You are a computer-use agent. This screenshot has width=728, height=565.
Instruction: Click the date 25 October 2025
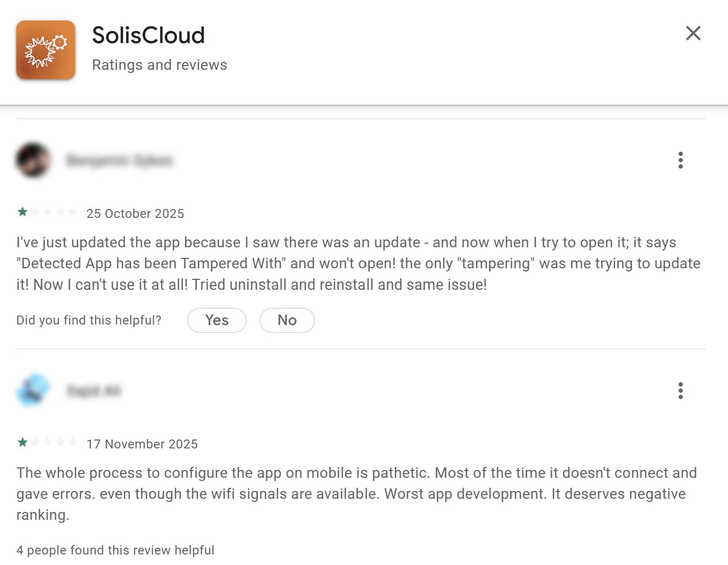[x=136, y=213]
